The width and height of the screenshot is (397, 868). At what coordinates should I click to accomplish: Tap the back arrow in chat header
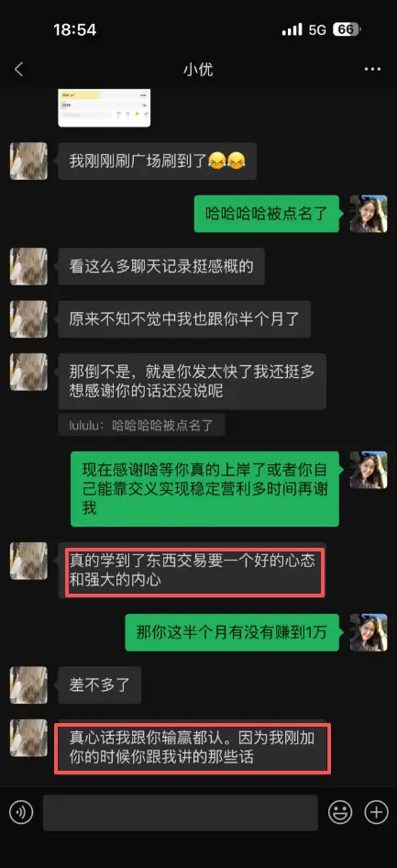click(19, 70)
